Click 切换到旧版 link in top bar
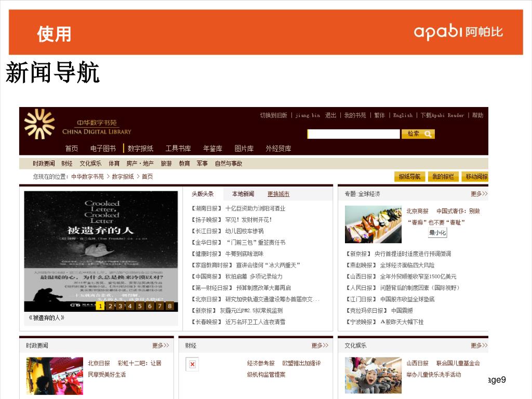The height and width of the screenshot is (399, 532). coord(274,115)
